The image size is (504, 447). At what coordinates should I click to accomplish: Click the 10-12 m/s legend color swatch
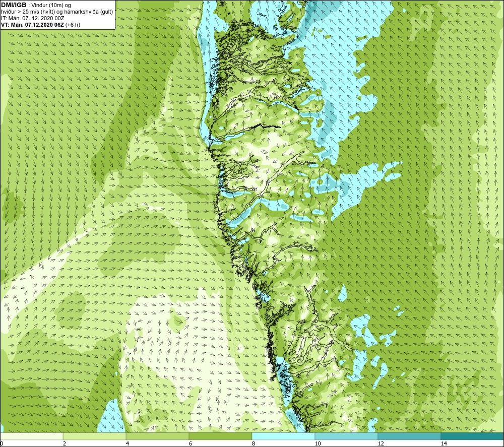[x=347, y=436]
